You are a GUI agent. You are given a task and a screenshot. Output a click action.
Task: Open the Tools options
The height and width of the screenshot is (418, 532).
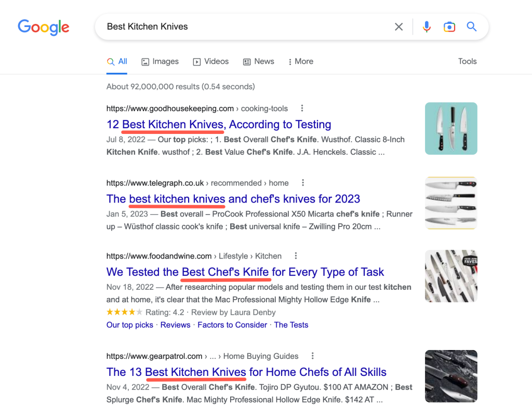click(467, 61)
